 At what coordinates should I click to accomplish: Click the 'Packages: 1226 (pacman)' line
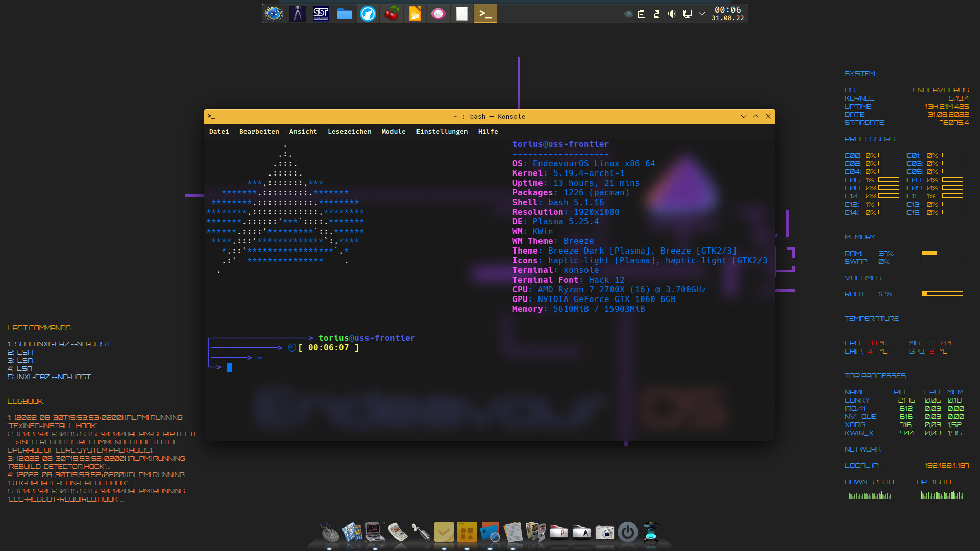click(x=571, y=193)
